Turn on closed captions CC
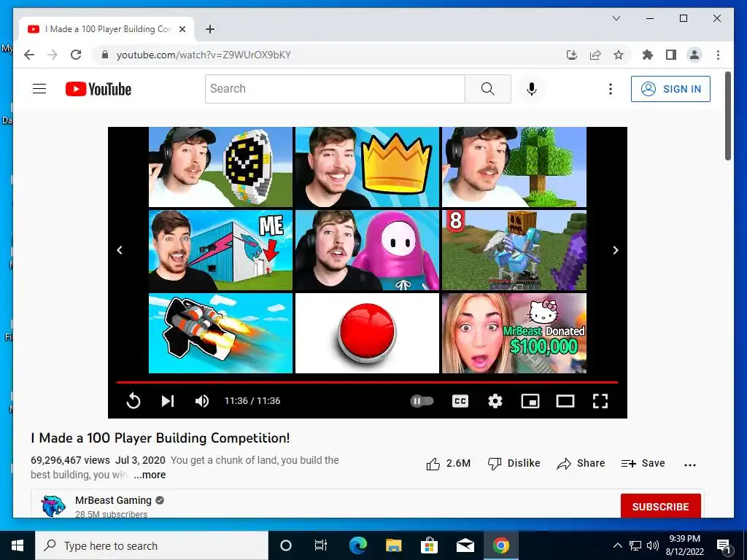Image resolution: width=747 pixels, height=560 pixels. [x=460, y=401]
